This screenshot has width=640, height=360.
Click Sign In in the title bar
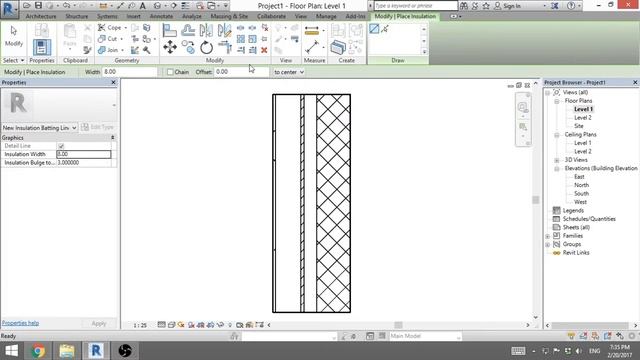pos(507,6)
